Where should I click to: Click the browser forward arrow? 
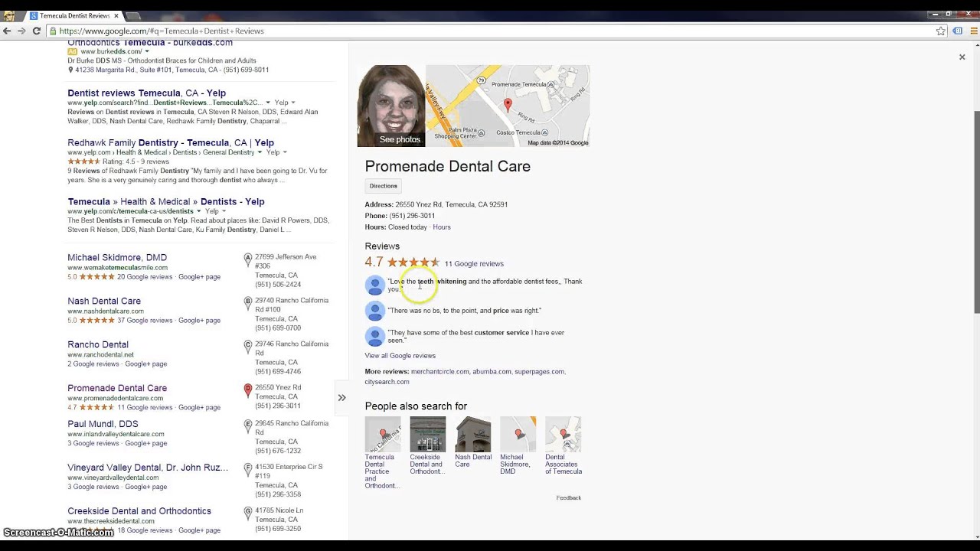pos(21,31)
